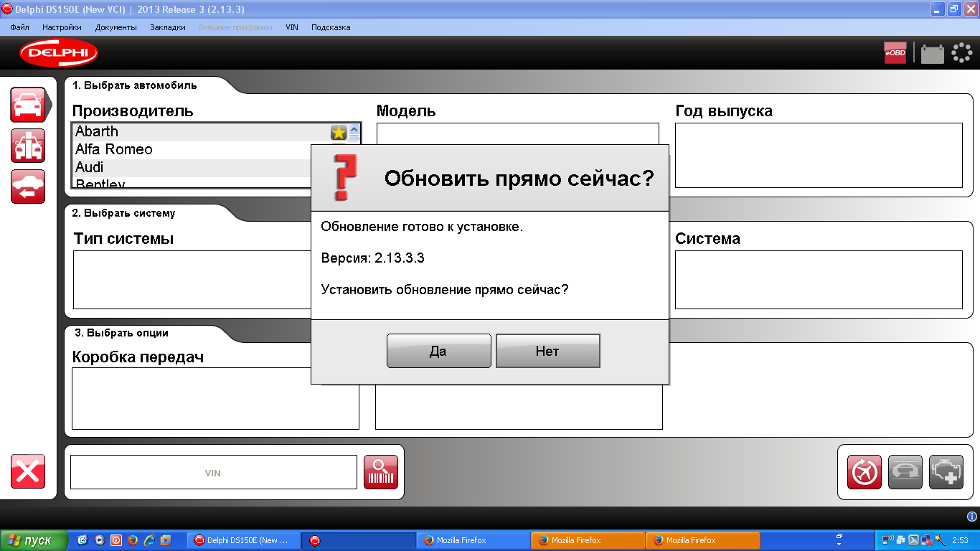This screenshot has height=551, width=980.
Task: Click the car with return arrow icon
Action: [28, 187]
